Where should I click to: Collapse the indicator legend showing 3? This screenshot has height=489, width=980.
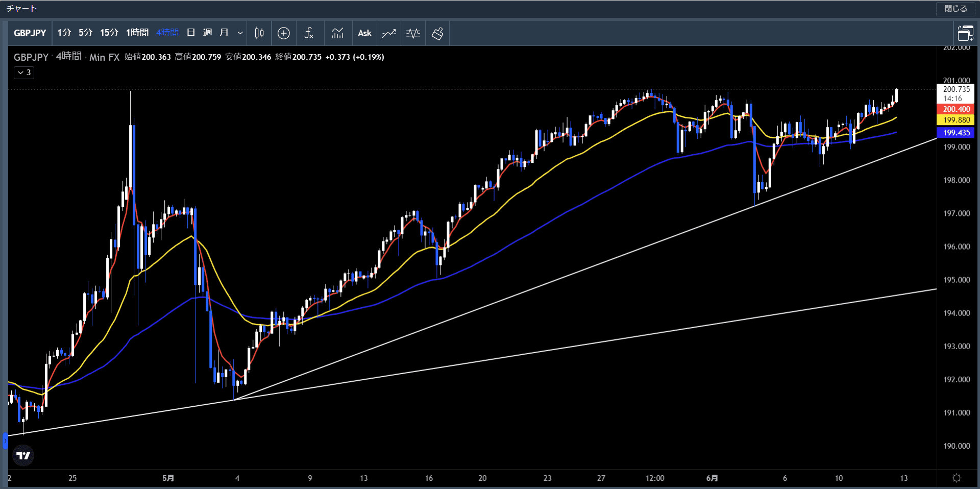24,72
